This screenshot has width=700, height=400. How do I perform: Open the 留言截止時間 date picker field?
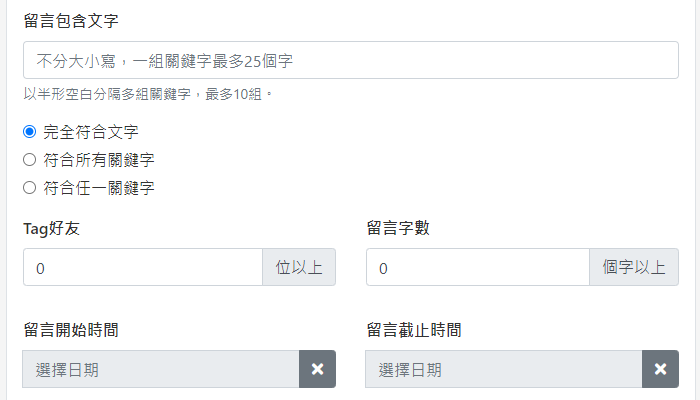coord(503,369)
